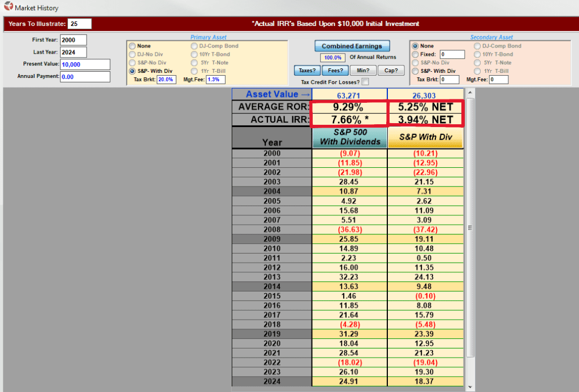Viewport: 579px width, 392px height.
Task: Click the 2008 return value (36.63)
Action: point(349,229)
